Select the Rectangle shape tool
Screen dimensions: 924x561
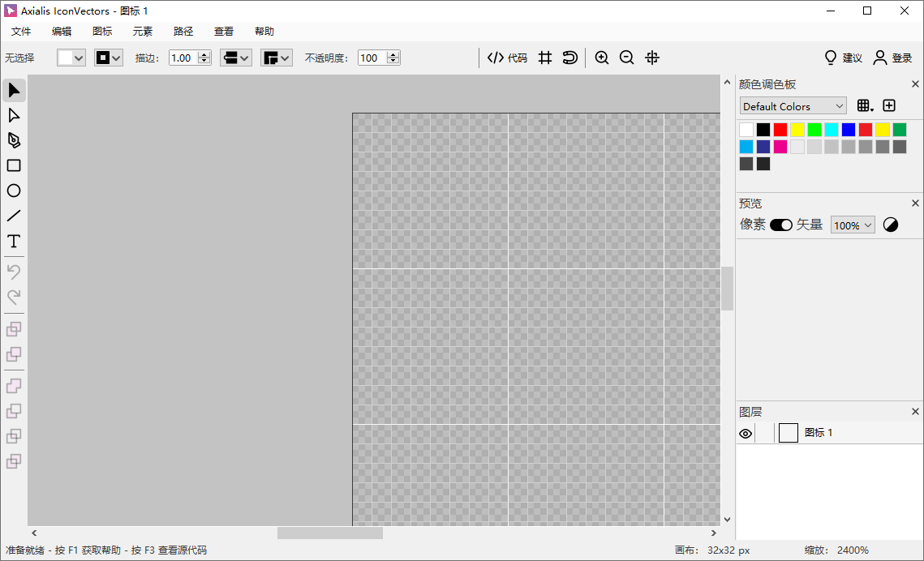click(14, 165)
